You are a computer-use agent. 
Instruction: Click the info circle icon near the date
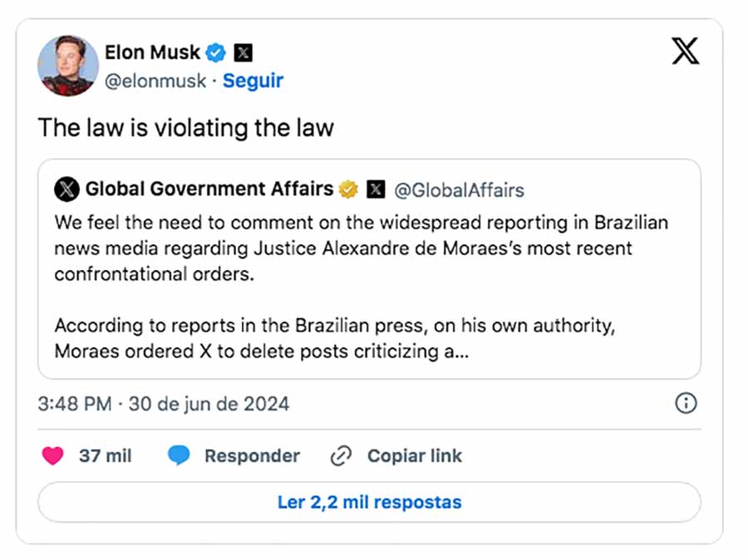[686, 404]
